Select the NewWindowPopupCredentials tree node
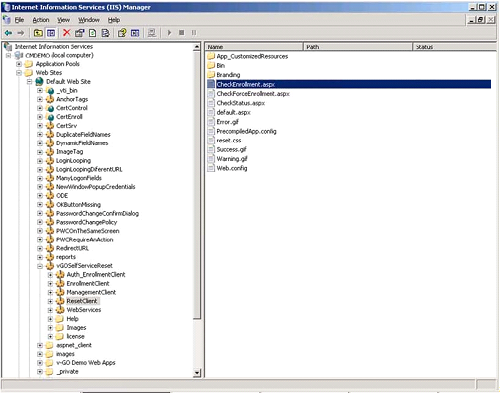The width and height of the screenshot is (500, 393). coord(95,187)
